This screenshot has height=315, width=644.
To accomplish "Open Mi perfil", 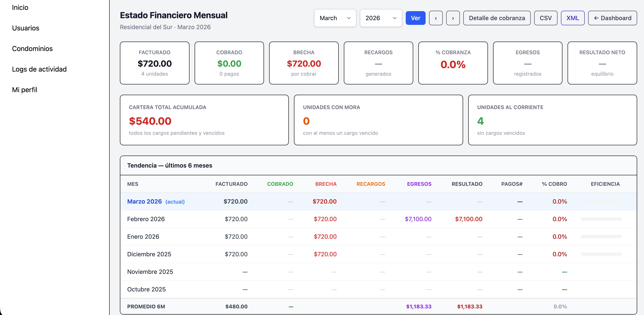I will [24, 90].
